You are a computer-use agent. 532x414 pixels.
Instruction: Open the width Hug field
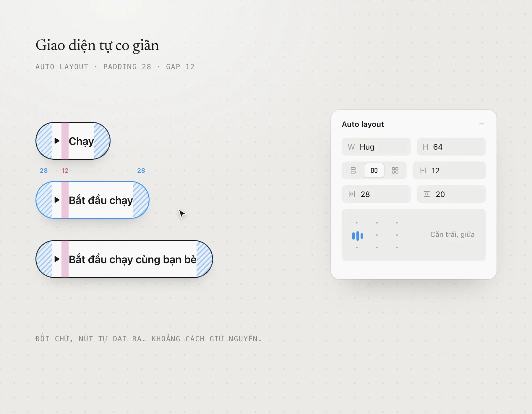point(376,147)
